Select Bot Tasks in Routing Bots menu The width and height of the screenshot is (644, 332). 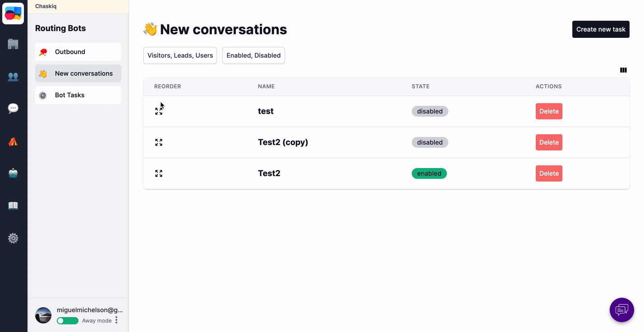click(78, 95)
